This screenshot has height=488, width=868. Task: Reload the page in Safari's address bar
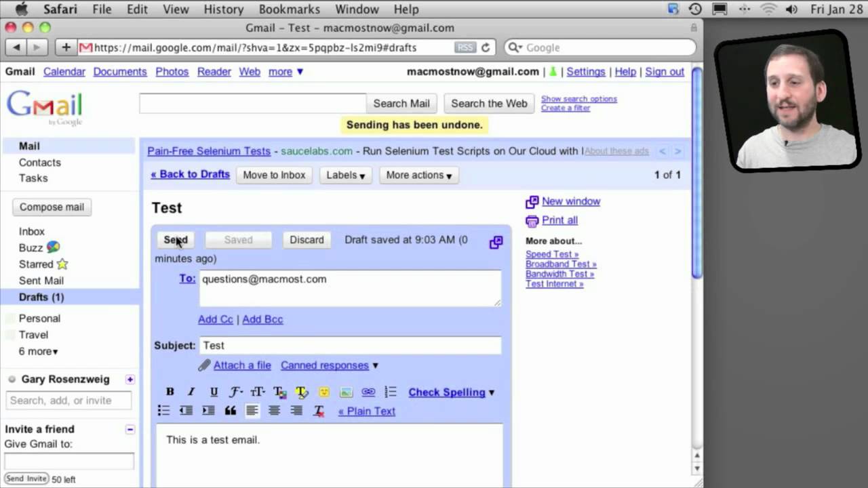coord(486,47)
